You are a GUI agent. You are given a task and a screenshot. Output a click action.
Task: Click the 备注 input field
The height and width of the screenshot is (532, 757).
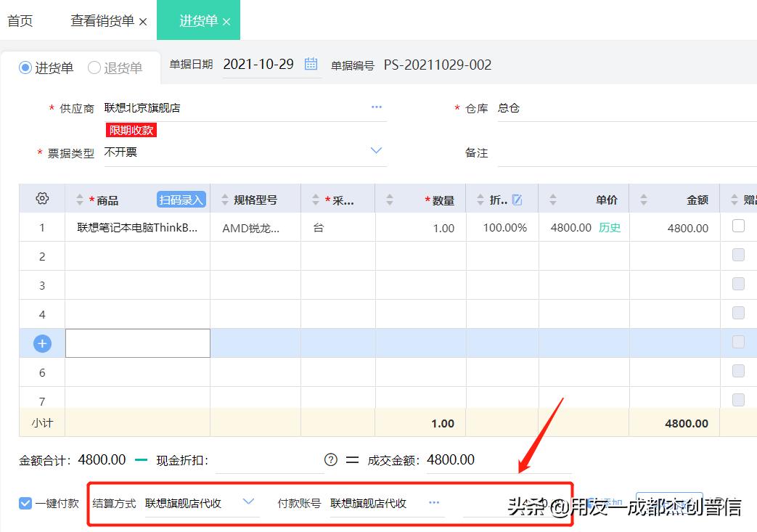point(617,152)
